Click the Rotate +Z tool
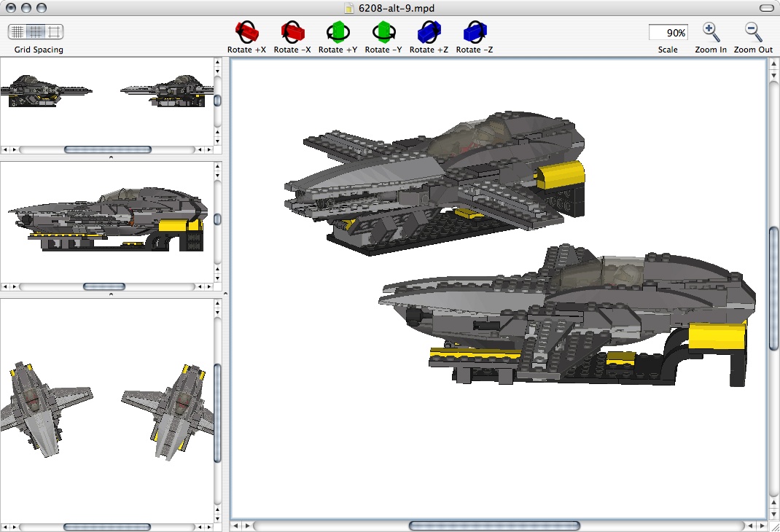 pyautogui.click(x=428, y=31)
